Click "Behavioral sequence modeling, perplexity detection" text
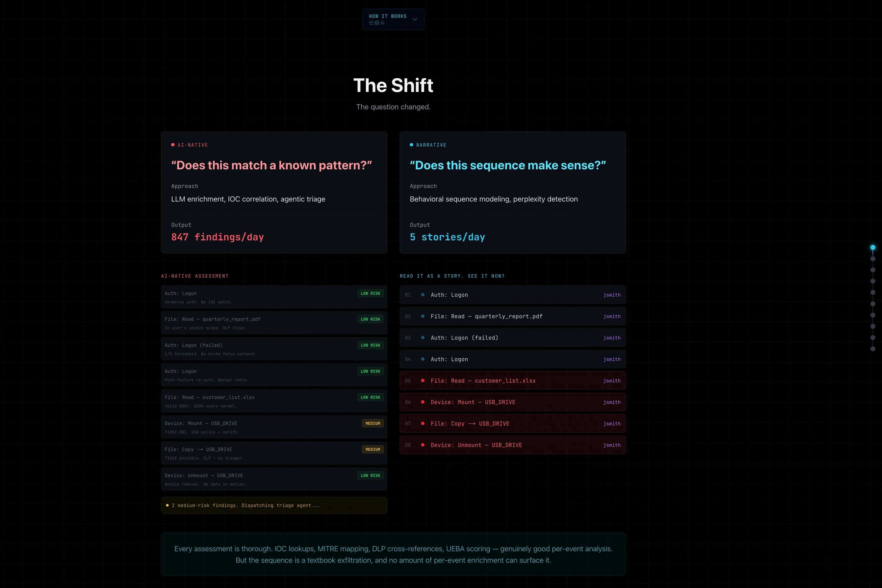Screen dimensions: 882x588 coord(493,199)
